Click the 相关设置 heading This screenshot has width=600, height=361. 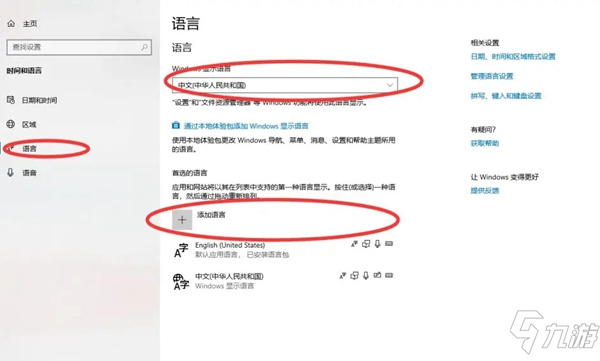[x=485, y=43]
